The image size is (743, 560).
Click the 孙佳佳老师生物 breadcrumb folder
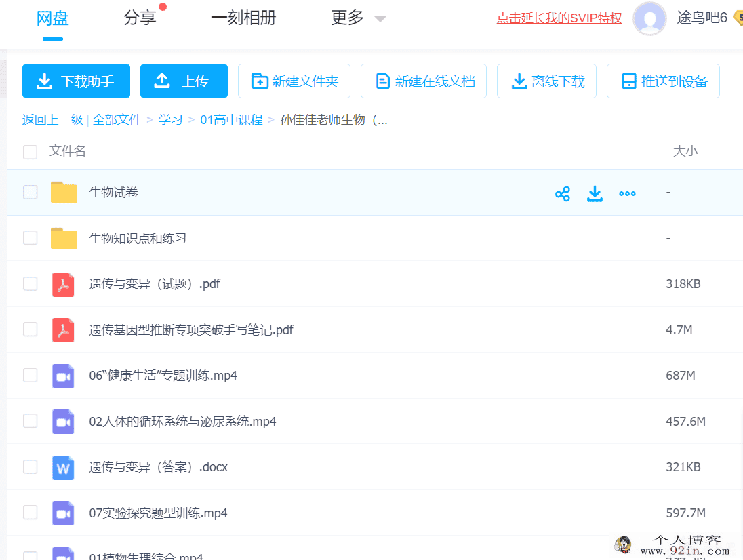click(x=334, y=120)
